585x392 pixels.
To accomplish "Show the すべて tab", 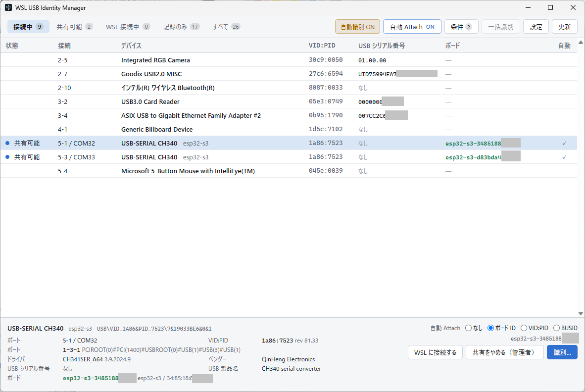I will pyautogui.click(x=226, y=27).
